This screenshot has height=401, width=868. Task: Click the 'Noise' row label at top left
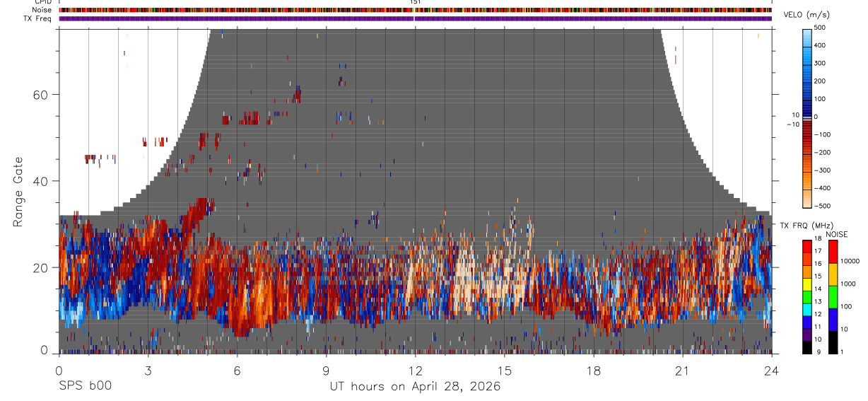(x=41, y=10)
